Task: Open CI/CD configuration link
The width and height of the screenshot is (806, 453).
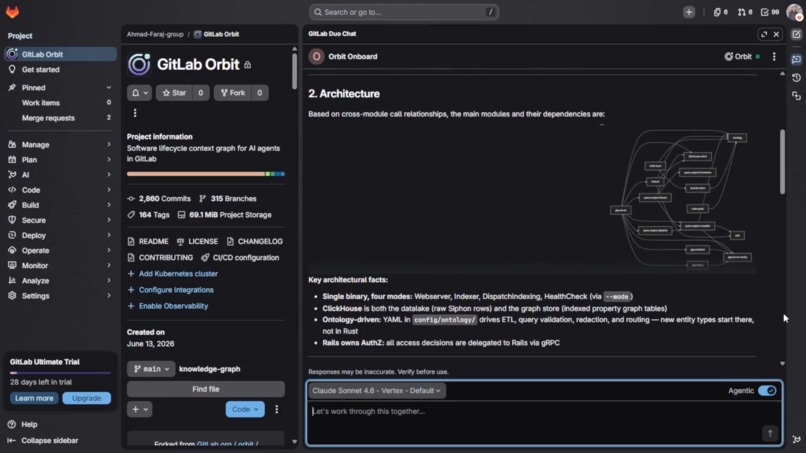Action: 240,258
